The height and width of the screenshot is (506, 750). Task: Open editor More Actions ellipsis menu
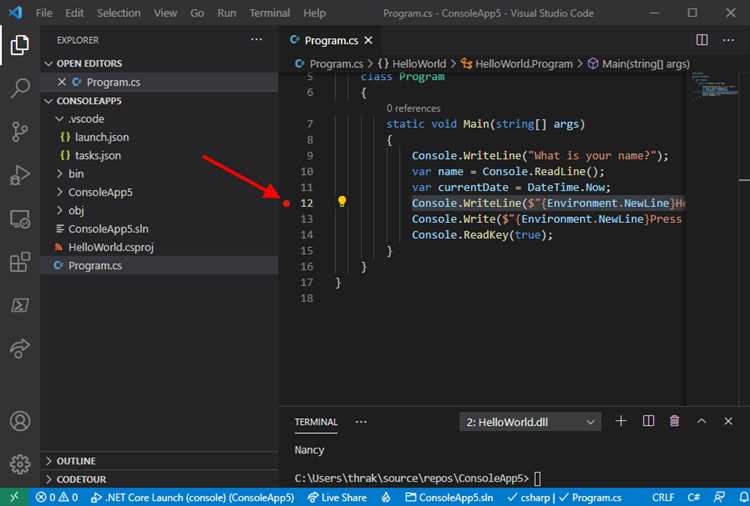[728, 40]
